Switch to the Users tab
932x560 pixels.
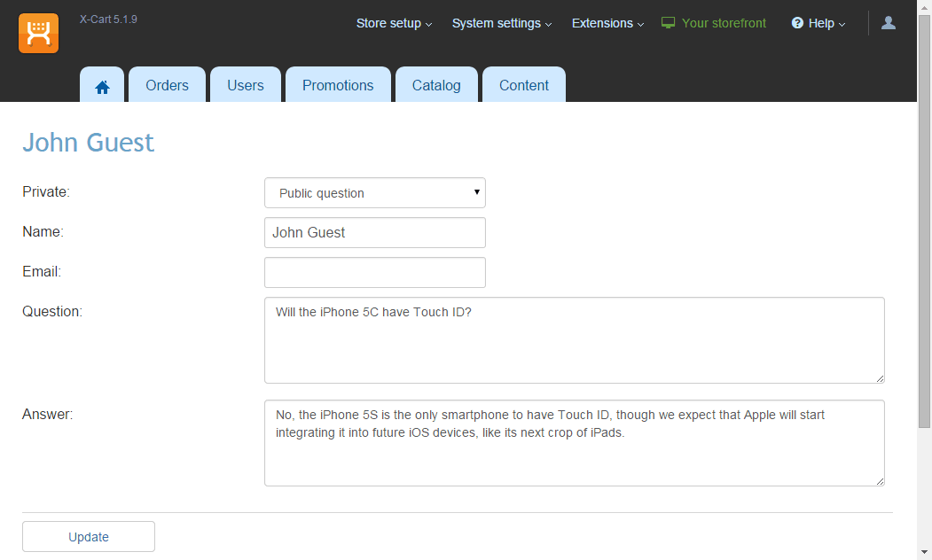[x=246, y=85]
